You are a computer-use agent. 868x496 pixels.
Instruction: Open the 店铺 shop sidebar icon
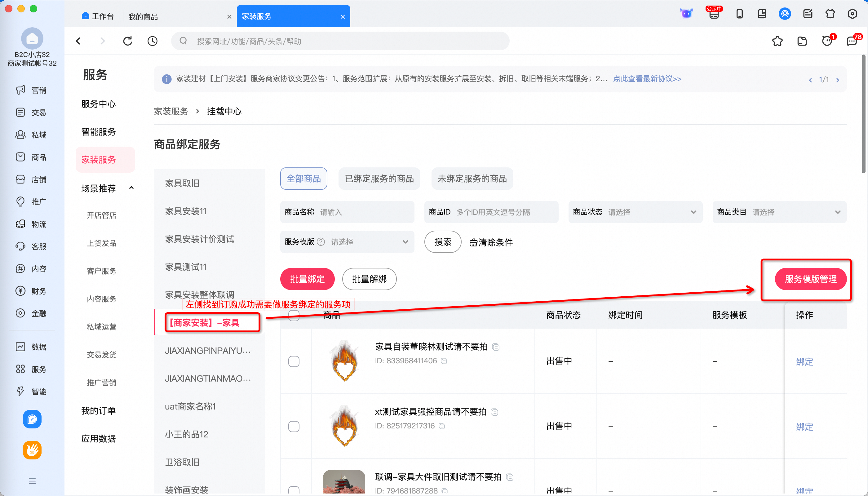[x=20, y=179]
